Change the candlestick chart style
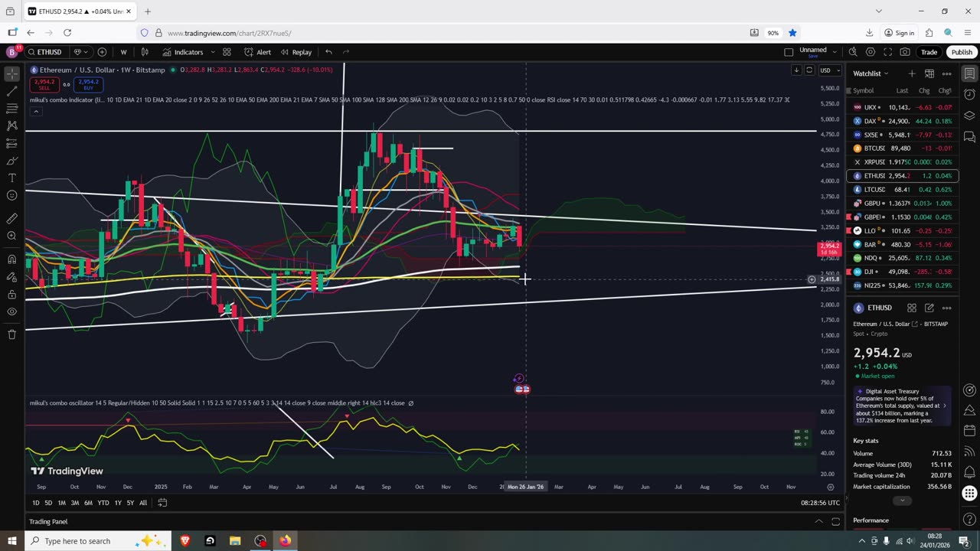Image resolution: width=980 pixels, height=551 pixels. (x=145, y=52)
